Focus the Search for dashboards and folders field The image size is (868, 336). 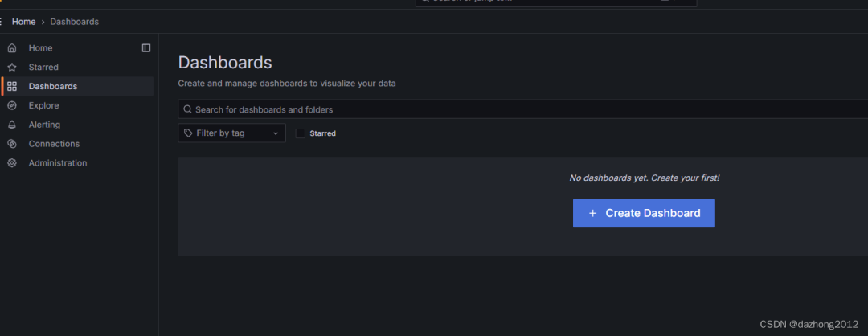click(522, 109)
